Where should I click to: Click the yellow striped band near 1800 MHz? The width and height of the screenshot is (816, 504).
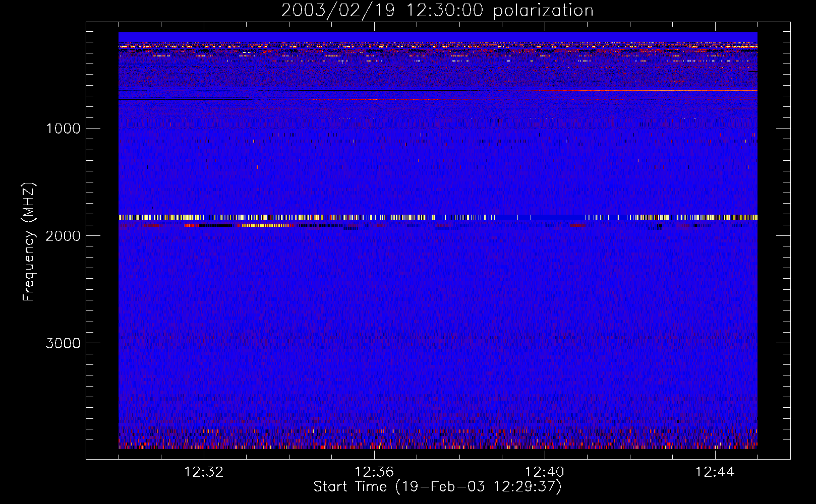point(438,217)
